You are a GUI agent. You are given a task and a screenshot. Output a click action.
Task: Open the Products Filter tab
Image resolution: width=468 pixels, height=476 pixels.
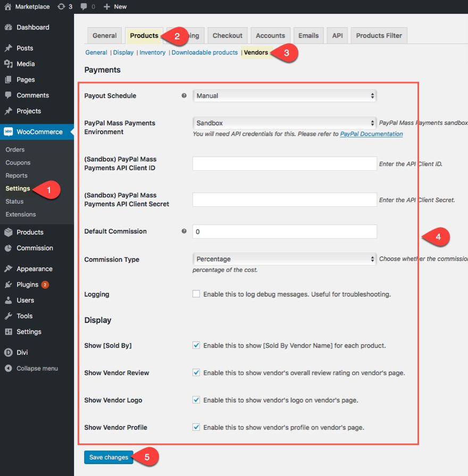click(x=379, y=36)
